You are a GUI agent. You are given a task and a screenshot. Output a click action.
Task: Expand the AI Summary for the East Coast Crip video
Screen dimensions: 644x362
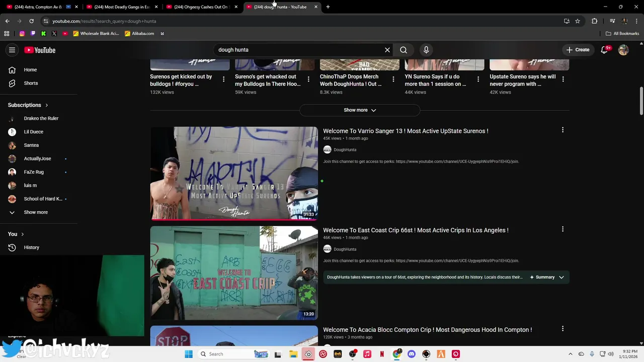point(547,277)
